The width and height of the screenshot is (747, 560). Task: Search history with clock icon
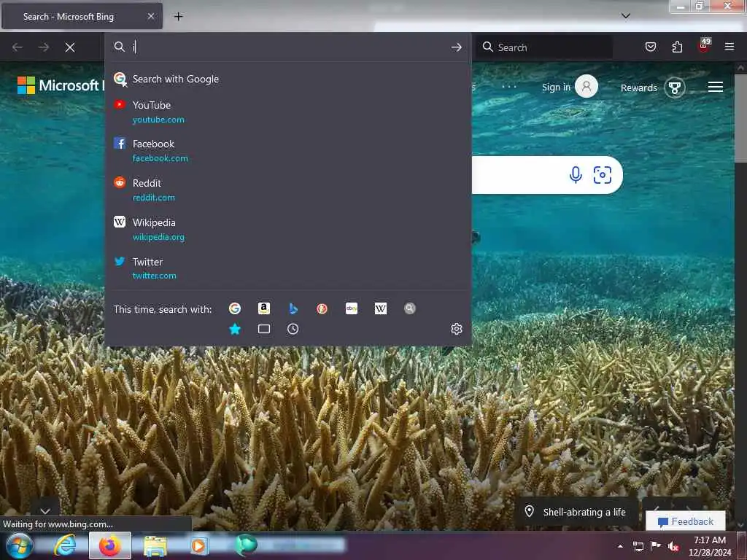[293, 329]
